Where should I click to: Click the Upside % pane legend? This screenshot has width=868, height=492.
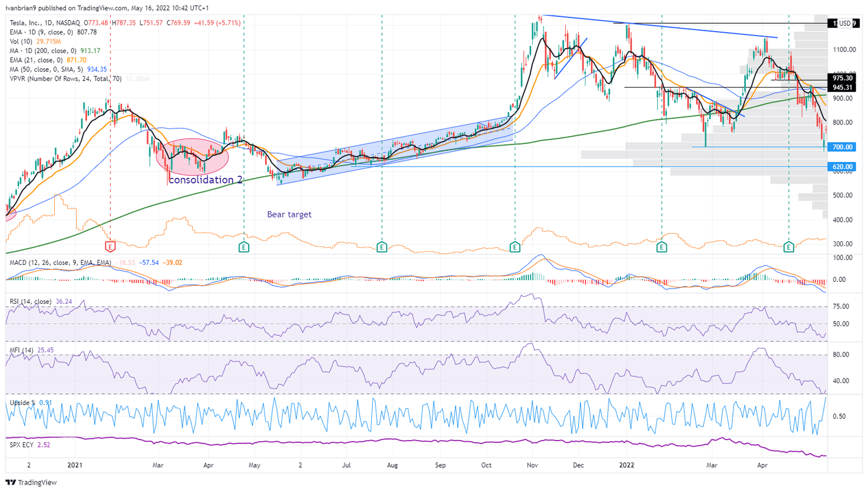(x=31, y=403)
